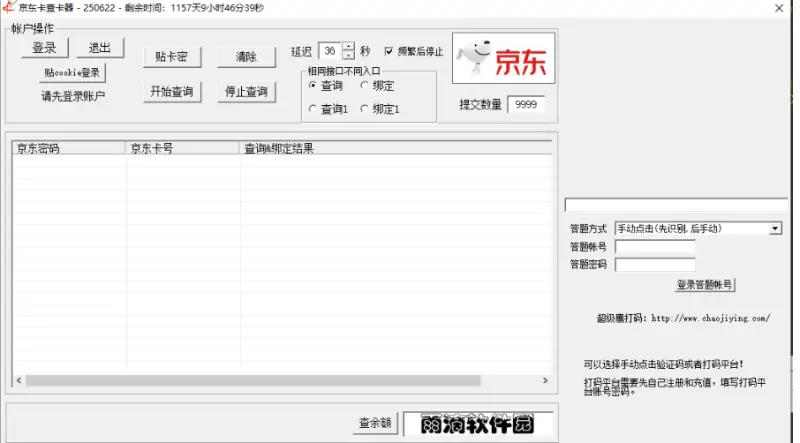Click the 查余额 check balance button
This screenshot has height=443, width=800.
[375, 423]
